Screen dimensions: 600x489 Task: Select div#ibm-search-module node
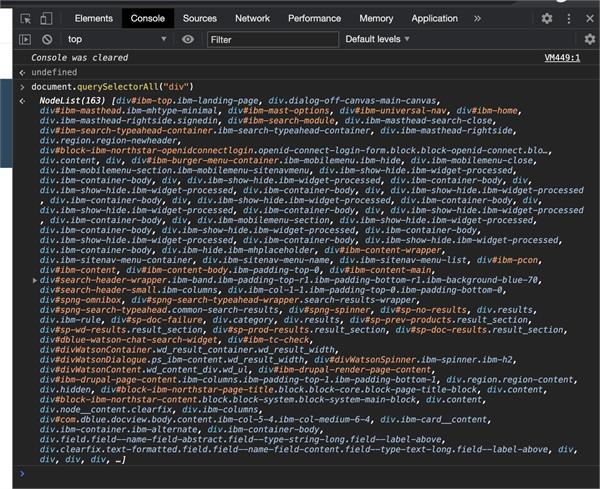pos(281,121)
